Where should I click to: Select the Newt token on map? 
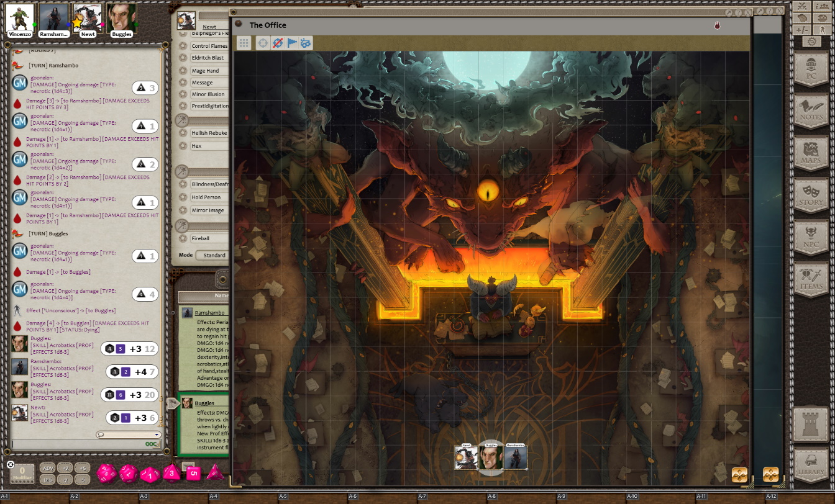click(467, 457)
